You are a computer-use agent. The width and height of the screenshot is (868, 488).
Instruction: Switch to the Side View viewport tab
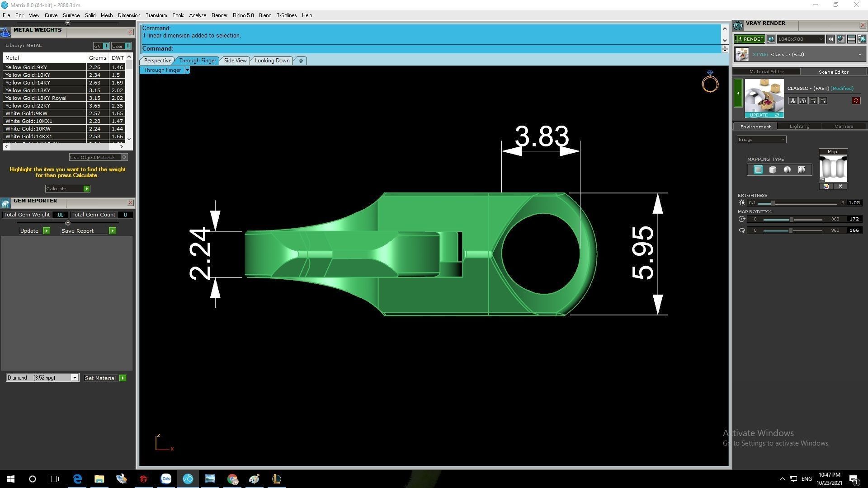(x=235, y=61)
